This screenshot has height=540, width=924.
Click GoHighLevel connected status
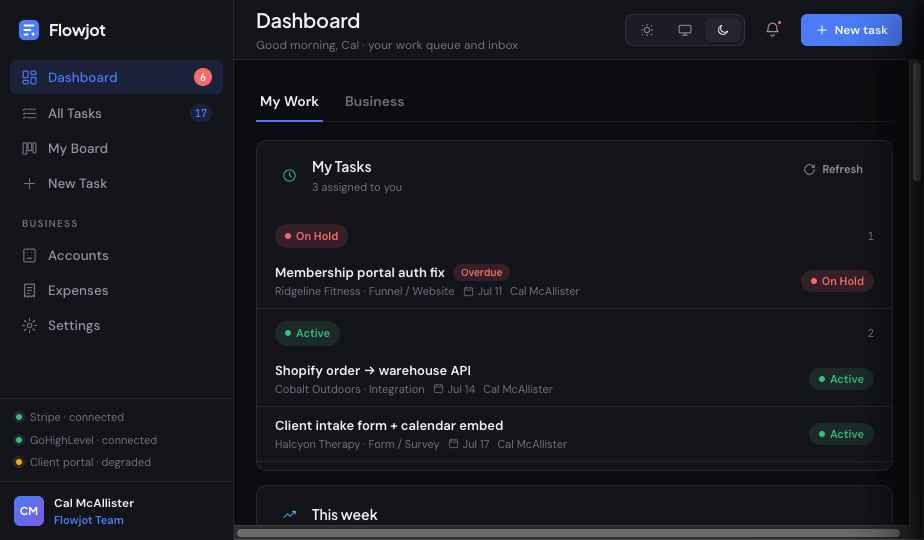(x=86, y=440)
